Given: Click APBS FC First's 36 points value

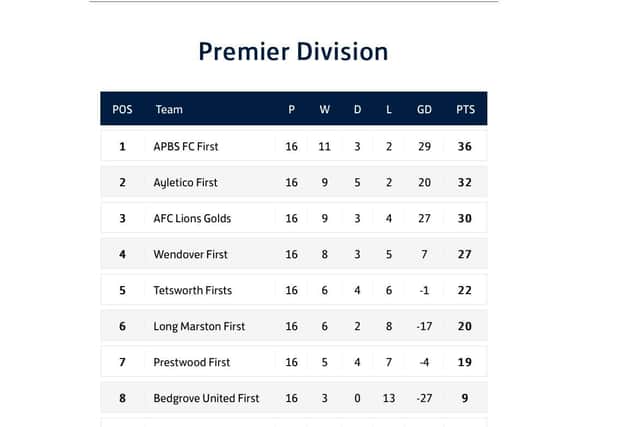Looking at the screenshot, I should (464, 147).
